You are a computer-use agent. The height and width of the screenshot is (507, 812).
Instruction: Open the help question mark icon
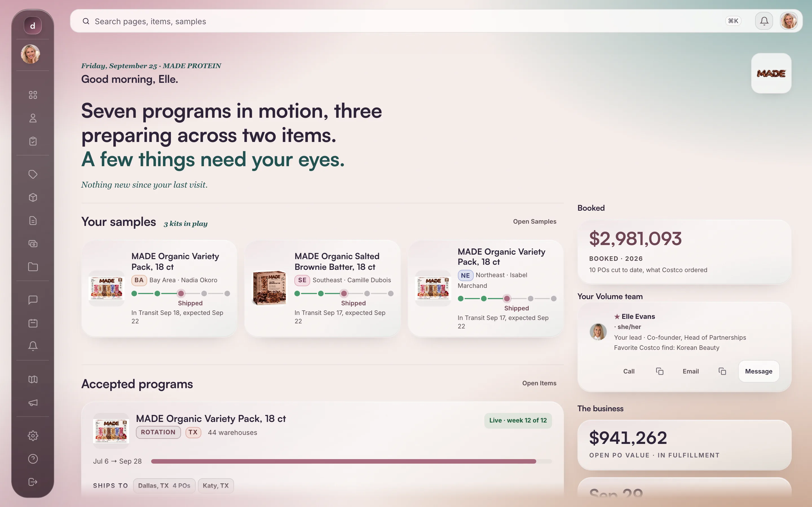pos(33,459)
